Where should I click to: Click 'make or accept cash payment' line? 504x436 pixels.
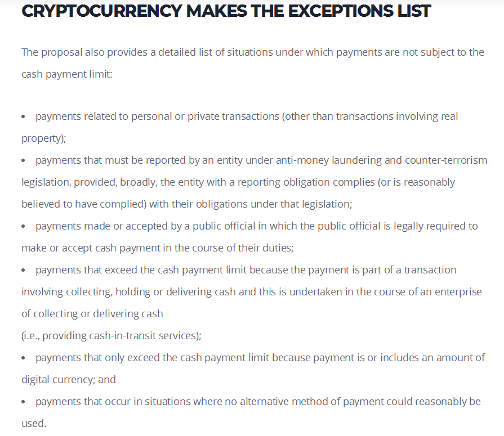coord(158,248)
